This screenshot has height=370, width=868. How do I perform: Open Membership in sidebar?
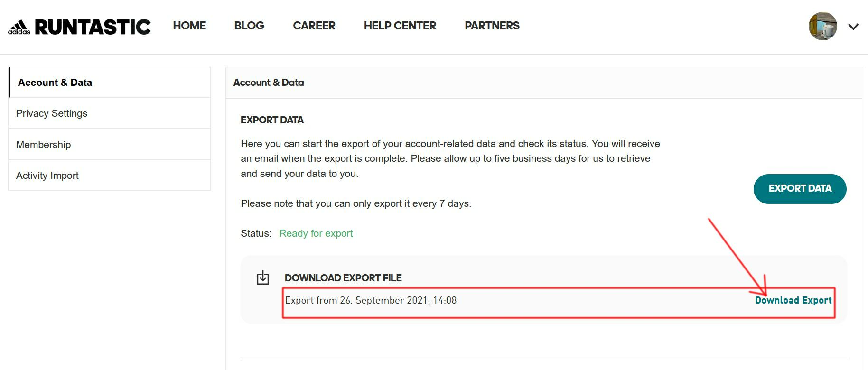coord(110,145)
